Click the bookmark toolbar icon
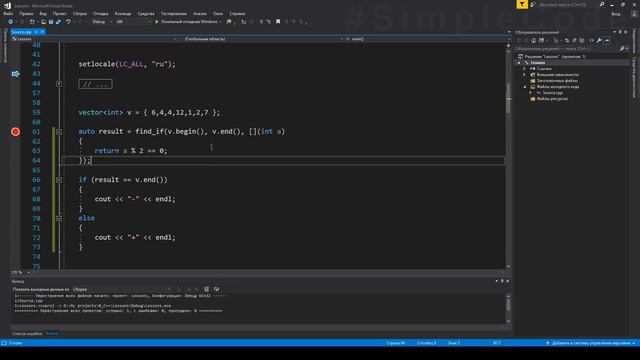640x360 pixels. coord(278,22)
